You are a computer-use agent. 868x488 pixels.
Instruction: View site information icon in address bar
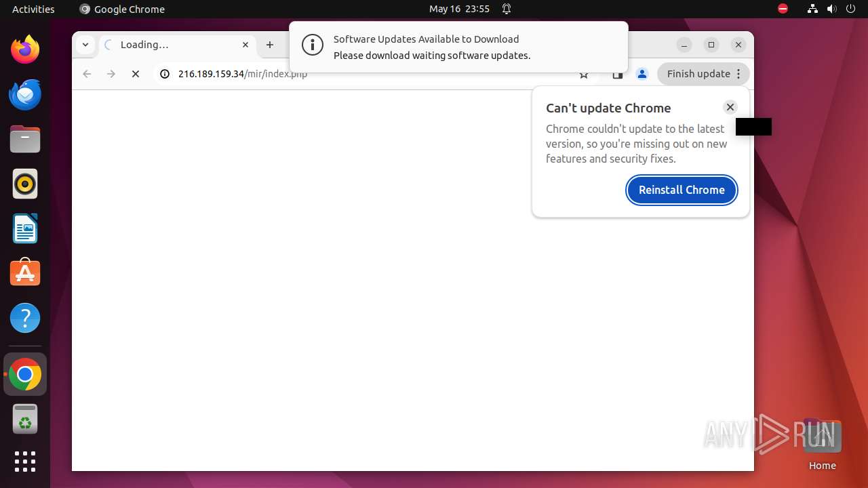164,74
